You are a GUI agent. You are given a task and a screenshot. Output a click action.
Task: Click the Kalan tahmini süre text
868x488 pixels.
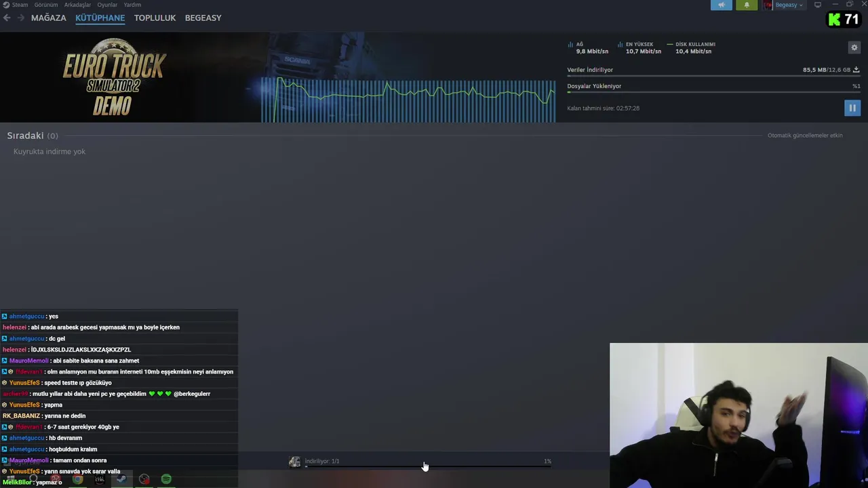(604, 108)
